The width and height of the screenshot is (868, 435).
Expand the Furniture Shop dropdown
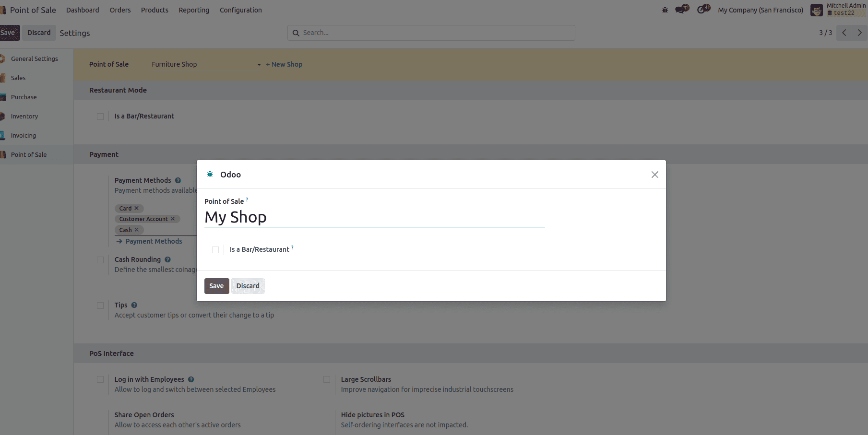pos(259,65)
